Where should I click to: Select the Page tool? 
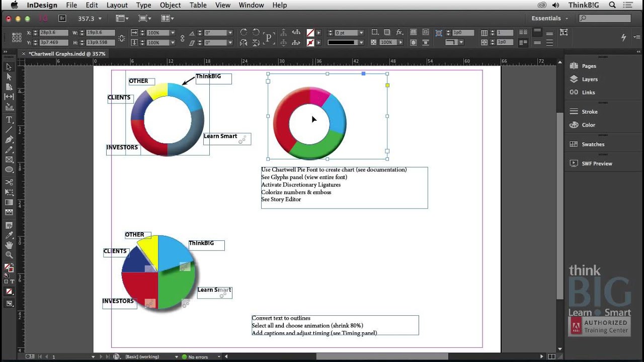coord(9,87)
